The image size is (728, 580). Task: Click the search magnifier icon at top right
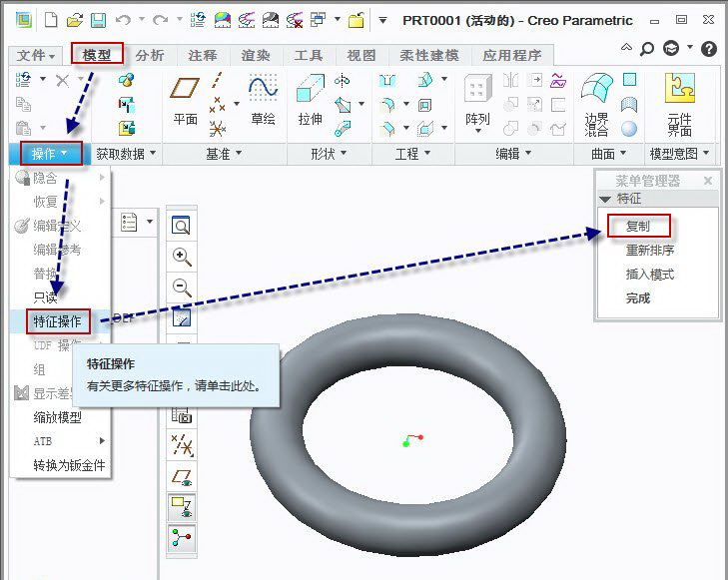[647, 48]
